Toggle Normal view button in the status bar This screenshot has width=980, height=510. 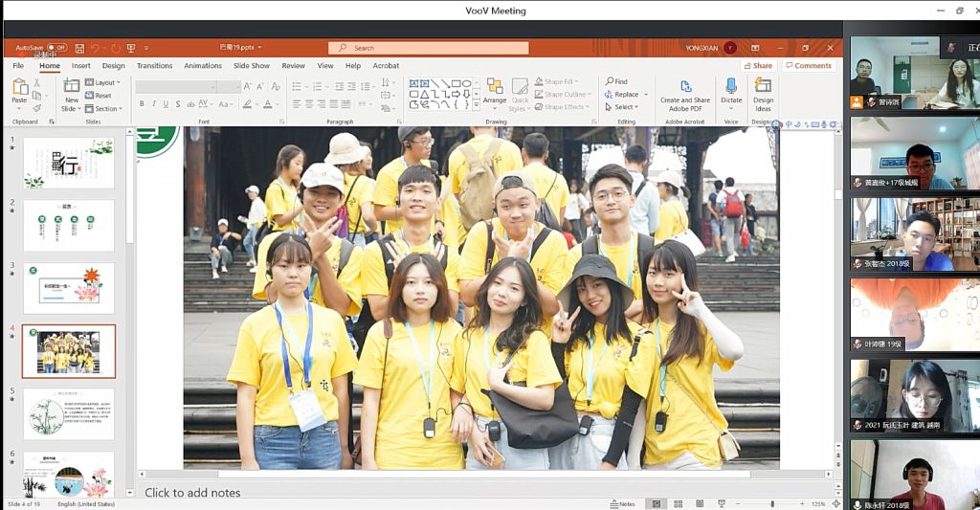657,503
